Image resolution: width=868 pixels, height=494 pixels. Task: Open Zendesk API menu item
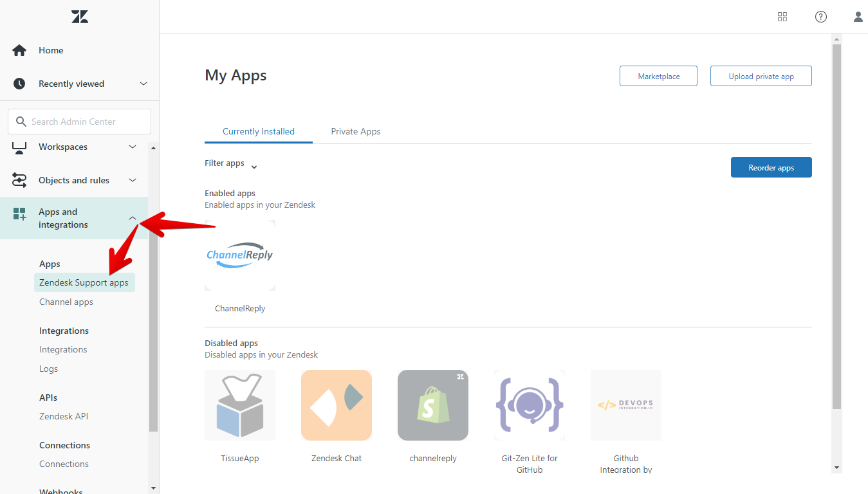click(64, 416)
